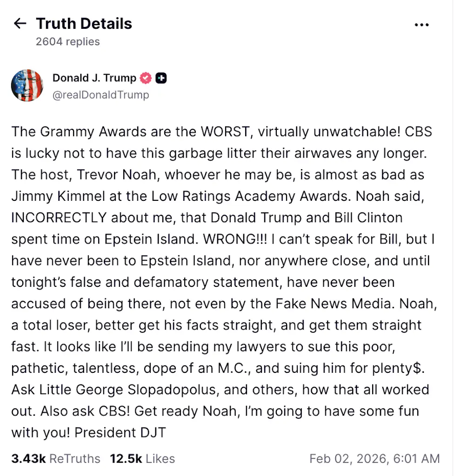
Task: Show the 12.5k Likes list
Action: pyautogui.click(x=142, y=459)
